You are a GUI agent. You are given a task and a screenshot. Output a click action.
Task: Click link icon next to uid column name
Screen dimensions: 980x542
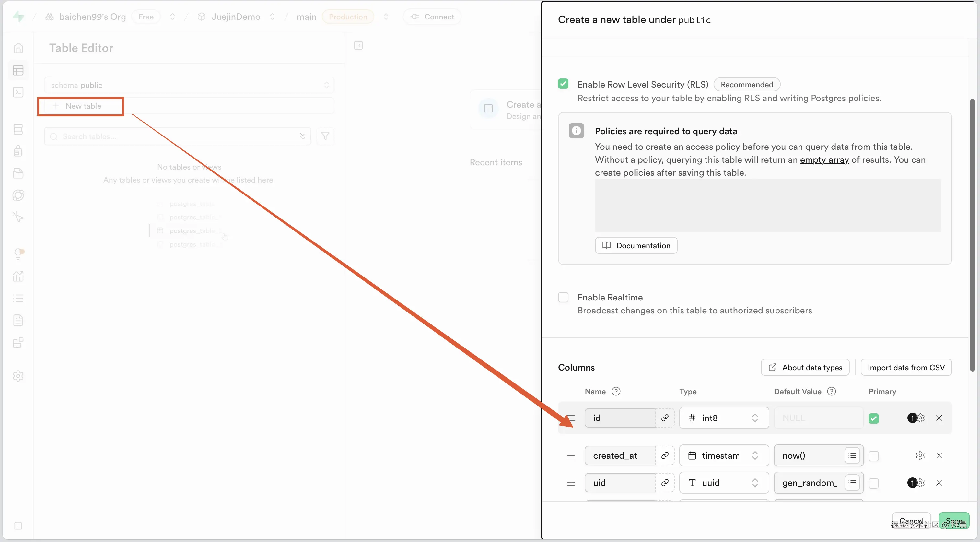click(x=665, y=483)
